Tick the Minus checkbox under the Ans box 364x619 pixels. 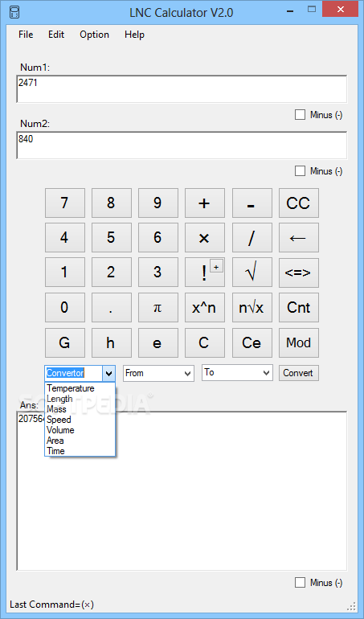pos(300,582)
